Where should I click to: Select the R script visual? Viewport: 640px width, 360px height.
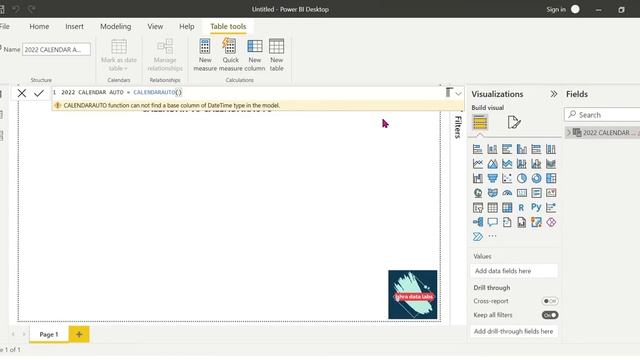(522, 208)
